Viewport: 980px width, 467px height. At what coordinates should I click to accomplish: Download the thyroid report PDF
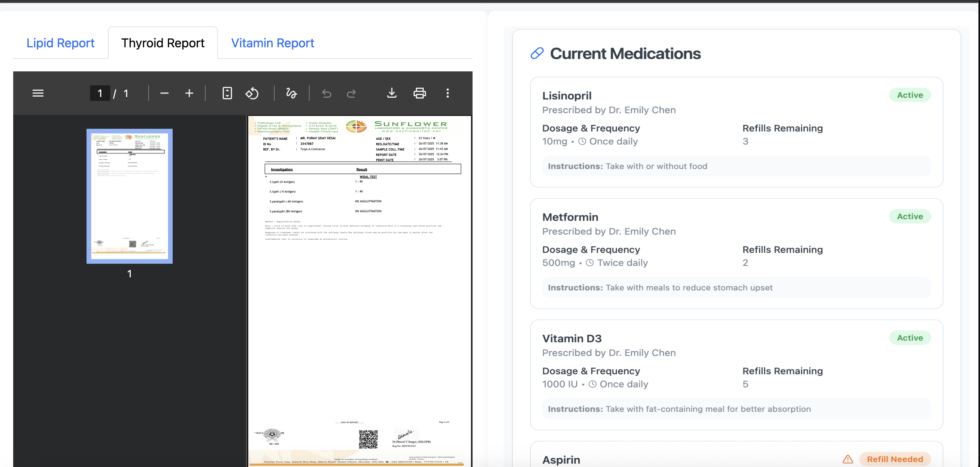click(x=392, y=93)
